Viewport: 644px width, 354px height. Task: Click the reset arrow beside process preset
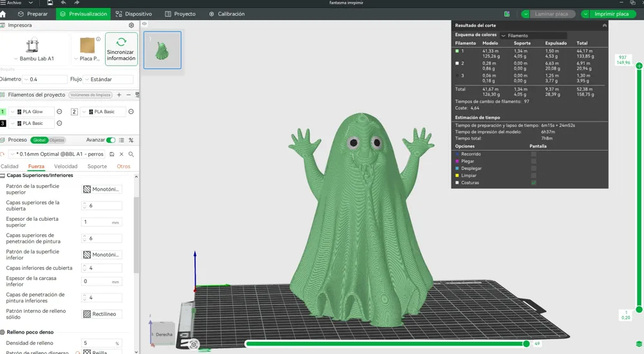[3, 154]
